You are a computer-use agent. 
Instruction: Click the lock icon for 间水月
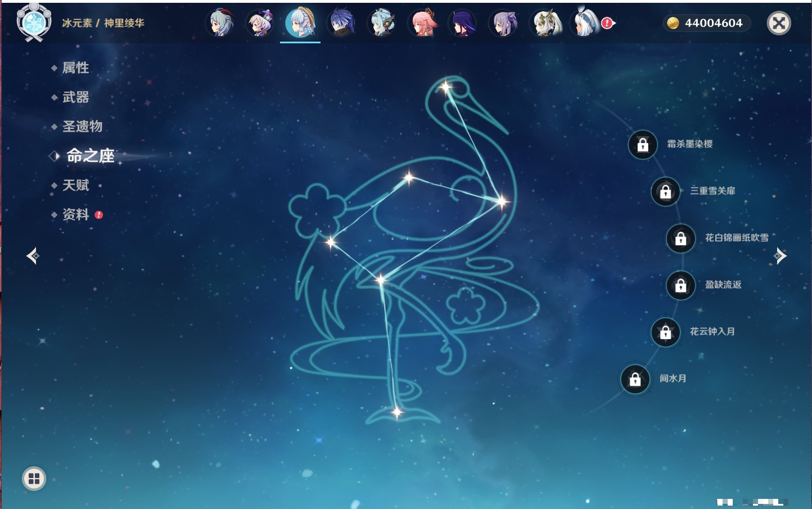click(x=635, y=379)
